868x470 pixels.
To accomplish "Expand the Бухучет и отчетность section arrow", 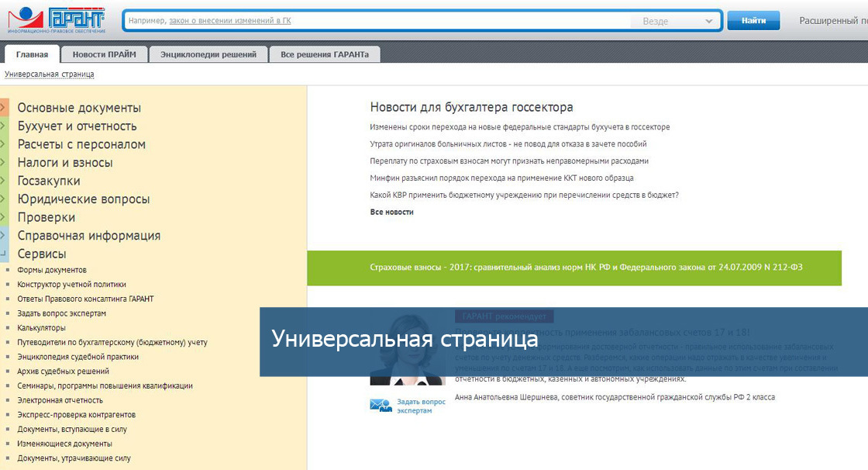I will [4, 126].
